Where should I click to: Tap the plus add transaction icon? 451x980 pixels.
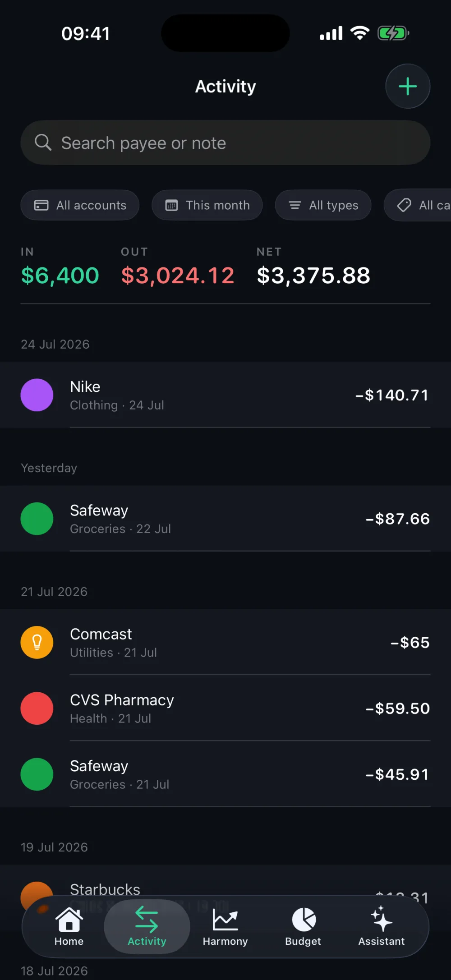(408, 86)
